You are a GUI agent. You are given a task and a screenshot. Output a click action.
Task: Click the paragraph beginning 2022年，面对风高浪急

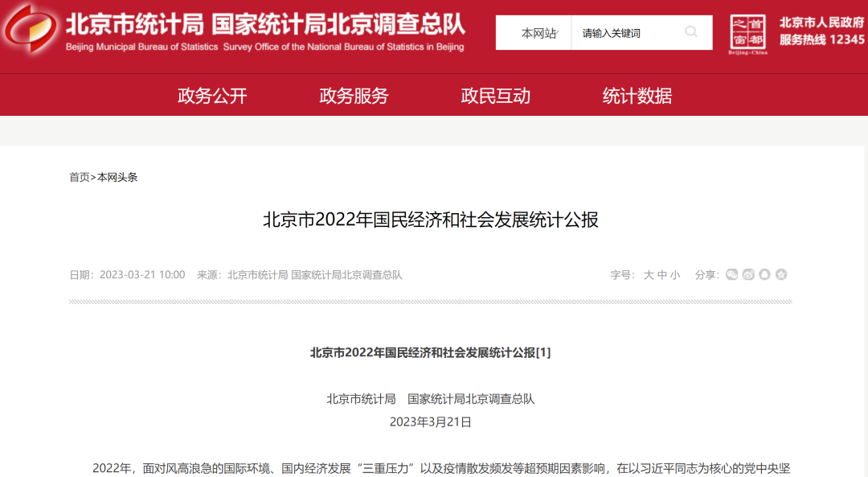coord(441,469)
